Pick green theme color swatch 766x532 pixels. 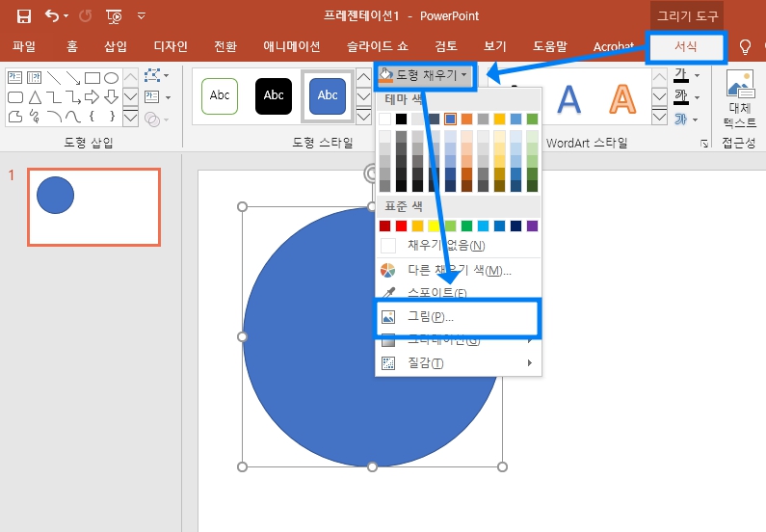point(533,119)
